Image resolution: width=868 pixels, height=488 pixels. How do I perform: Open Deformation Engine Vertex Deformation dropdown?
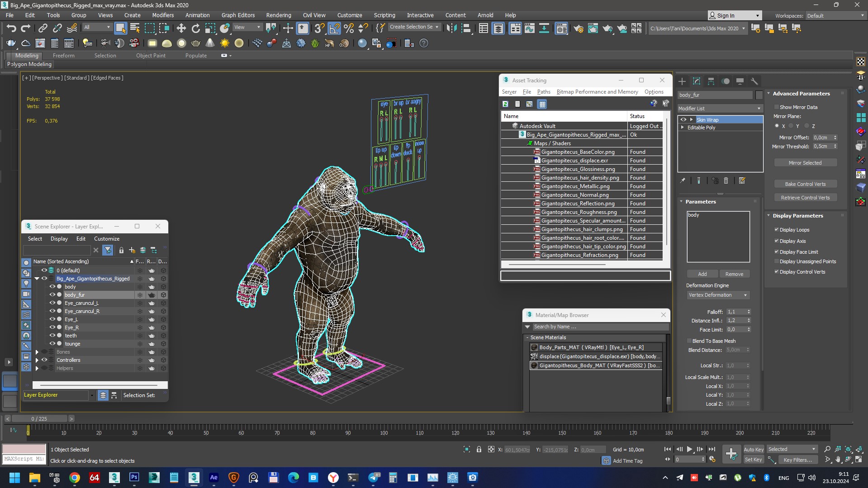point(718,295)
